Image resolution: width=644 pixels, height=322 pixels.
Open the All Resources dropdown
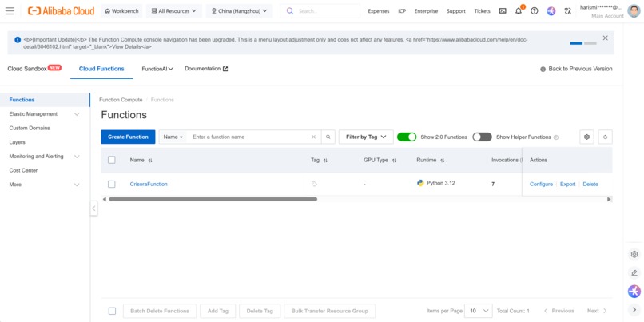tap(174, 11)
